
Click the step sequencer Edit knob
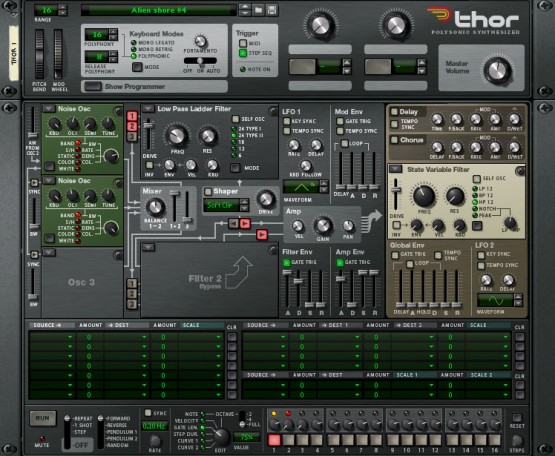tap(221, 437)
